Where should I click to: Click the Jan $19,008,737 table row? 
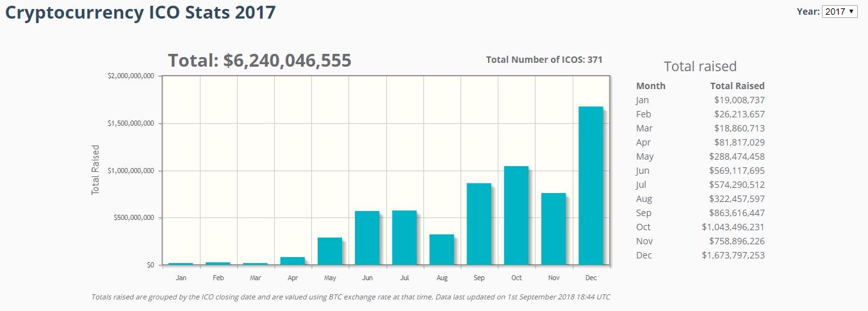[x=700, y=100]
